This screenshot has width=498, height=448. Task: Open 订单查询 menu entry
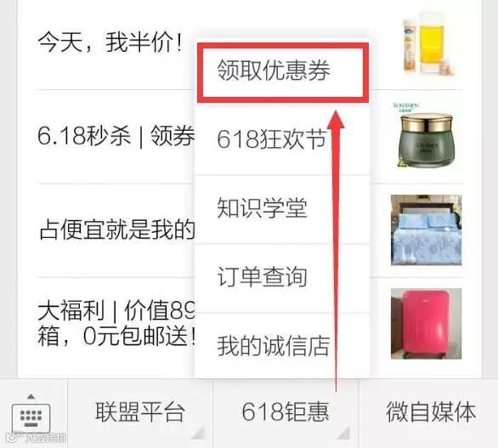tap(282, 278)
